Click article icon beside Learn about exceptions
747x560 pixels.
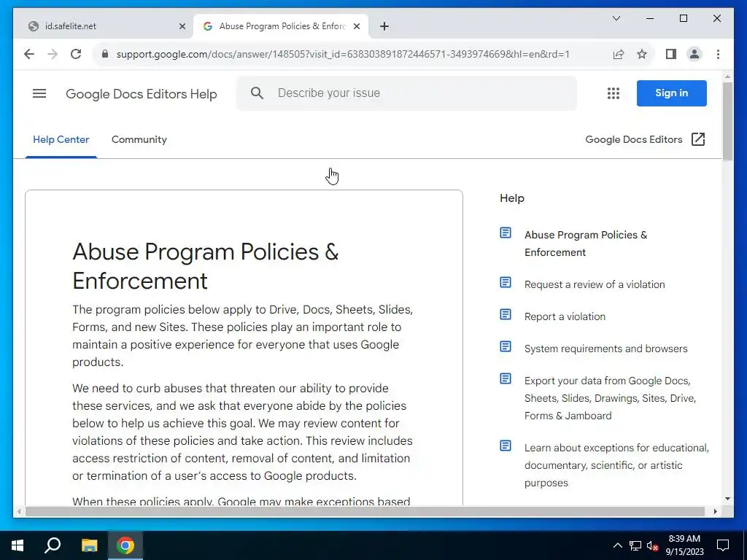click(x=506, y=446)
